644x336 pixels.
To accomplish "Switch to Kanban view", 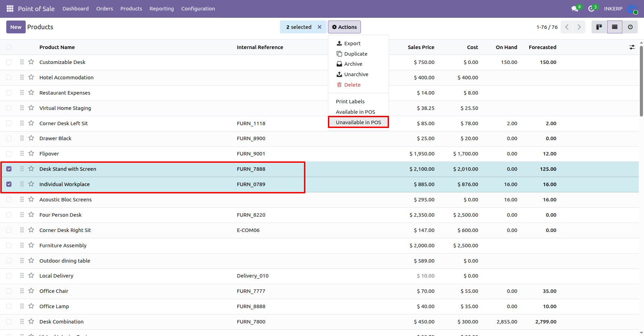I will (599, 27).
